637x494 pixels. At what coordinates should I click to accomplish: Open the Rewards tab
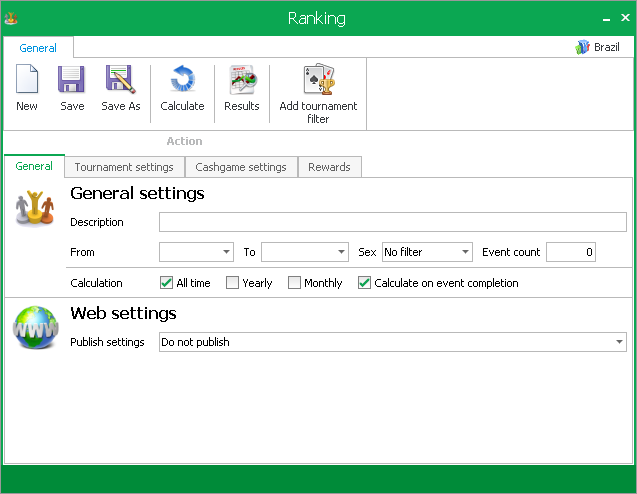coord(329,167)
